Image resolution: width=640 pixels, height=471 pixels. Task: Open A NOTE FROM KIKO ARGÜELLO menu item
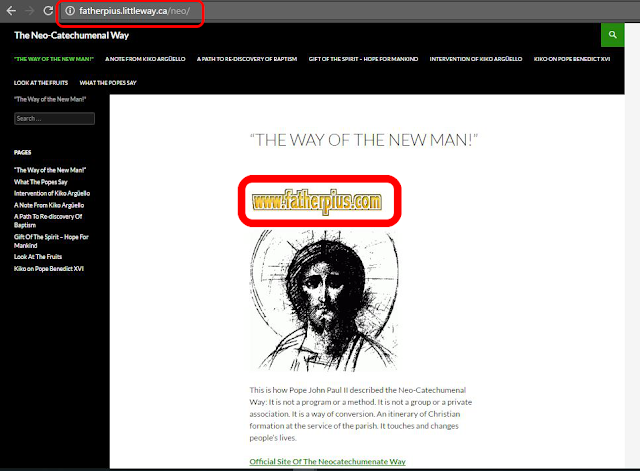145,59
